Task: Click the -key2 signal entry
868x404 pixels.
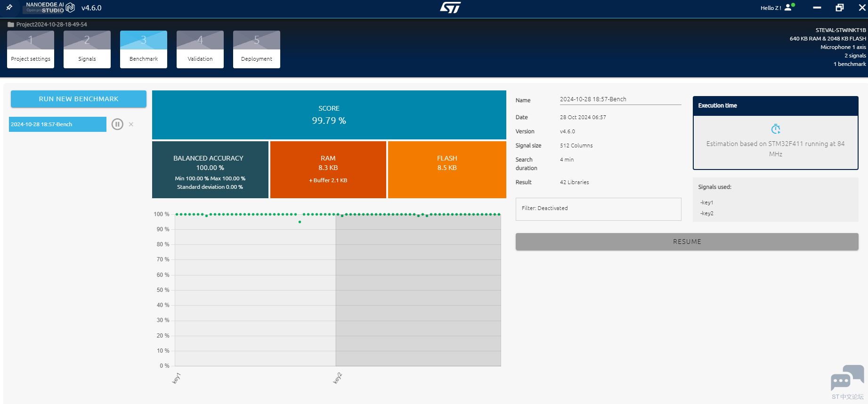Action: click(x=706, y=213)
